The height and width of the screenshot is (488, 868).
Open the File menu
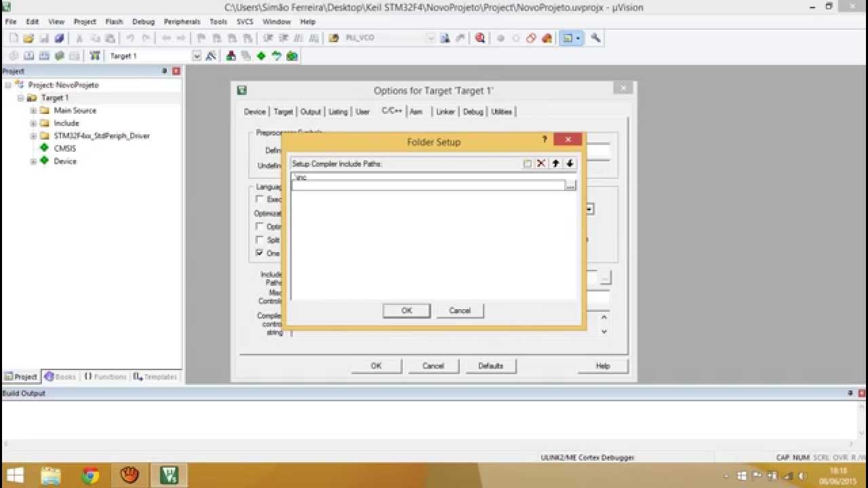[x=11, y=22]
